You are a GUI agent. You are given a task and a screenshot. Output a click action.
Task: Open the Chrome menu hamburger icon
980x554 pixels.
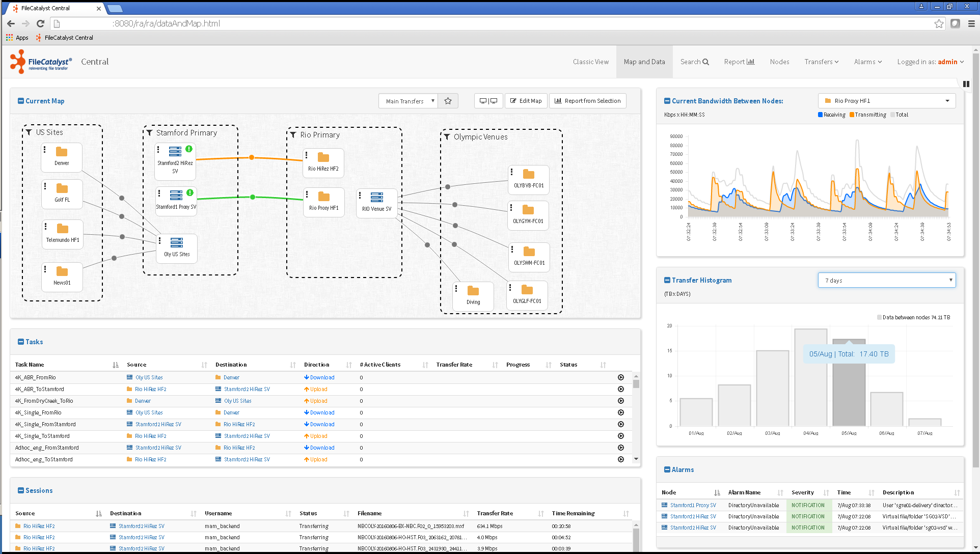(971, 23)
